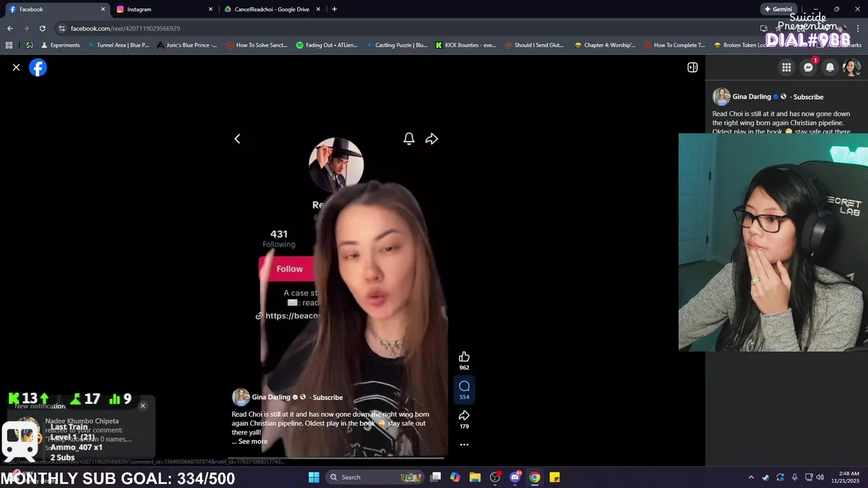Close the reel viewer with X
Screen dimensions: 868x488
tap(16, 67)
